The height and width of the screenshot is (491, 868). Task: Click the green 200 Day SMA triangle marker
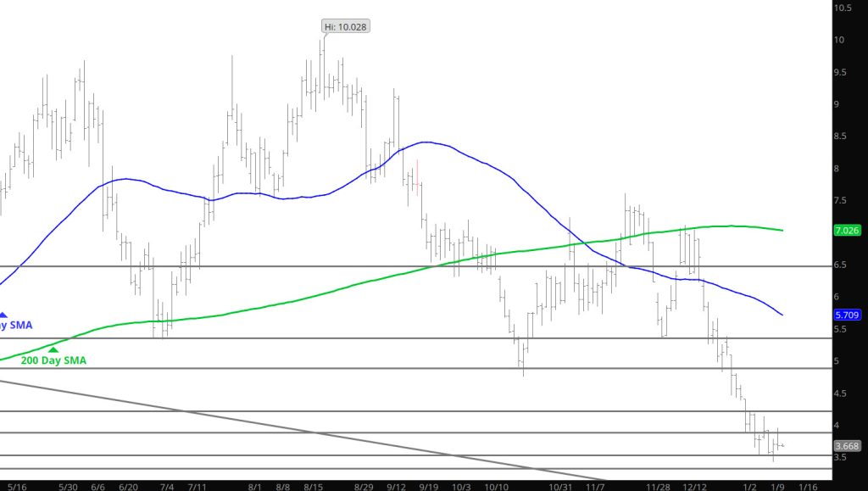click(53, 349)
